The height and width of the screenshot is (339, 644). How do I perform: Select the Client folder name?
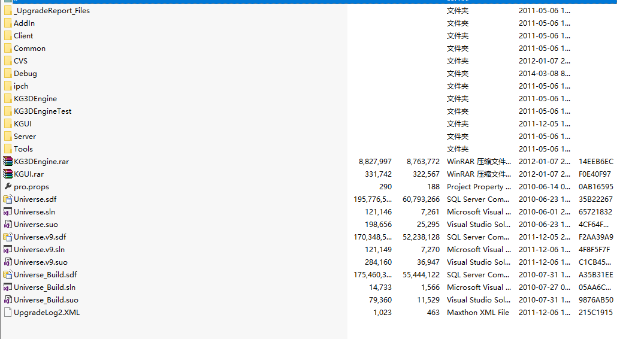click(23, 36)
